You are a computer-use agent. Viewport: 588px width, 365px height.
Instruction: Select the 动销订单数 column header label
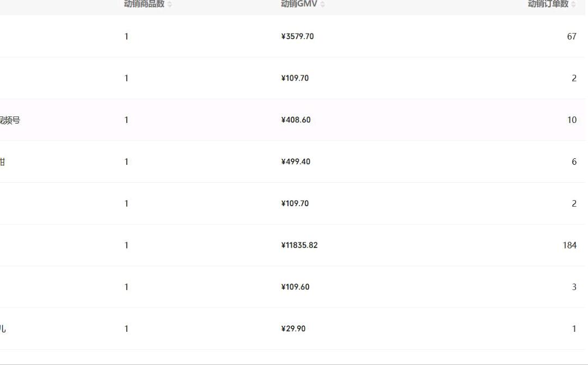tap(548, 4)
